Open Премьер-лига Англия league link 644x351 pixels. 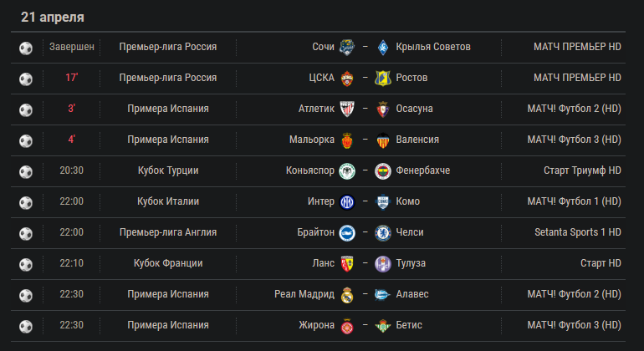click(168, 232)
